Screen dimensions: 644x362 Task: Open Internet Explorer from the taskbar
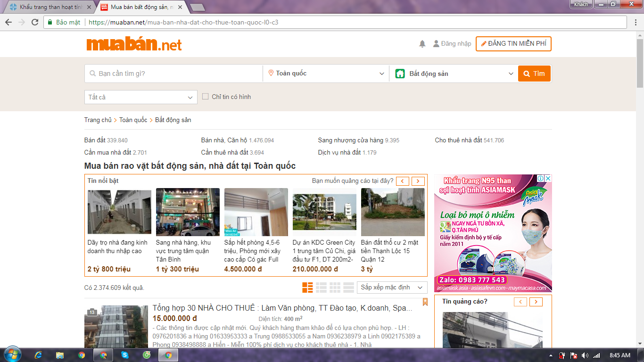(38, 355)
